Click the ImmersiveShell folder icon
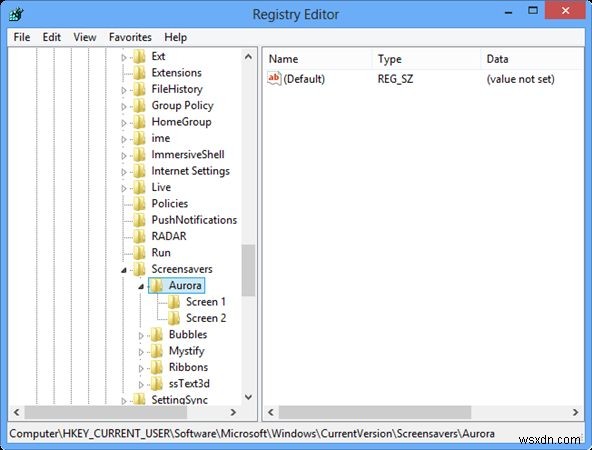This screenshot has width=592, height=450. [139, 155]
